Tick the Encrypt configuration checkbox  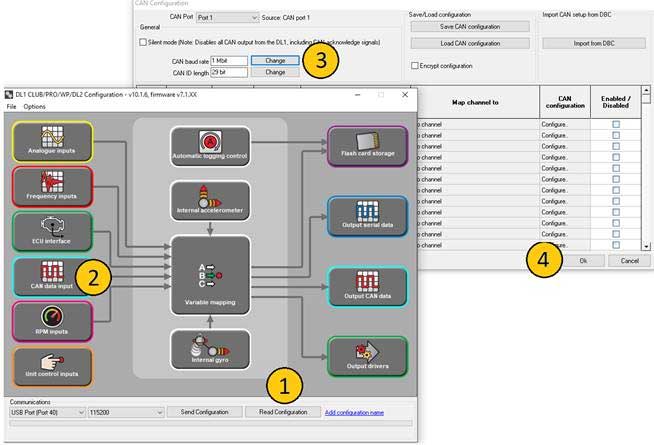click(415, 66)
